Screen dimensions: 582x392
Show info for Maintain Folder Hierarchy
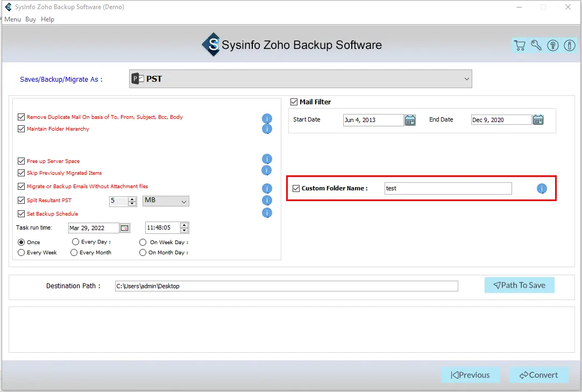(267, 129)
